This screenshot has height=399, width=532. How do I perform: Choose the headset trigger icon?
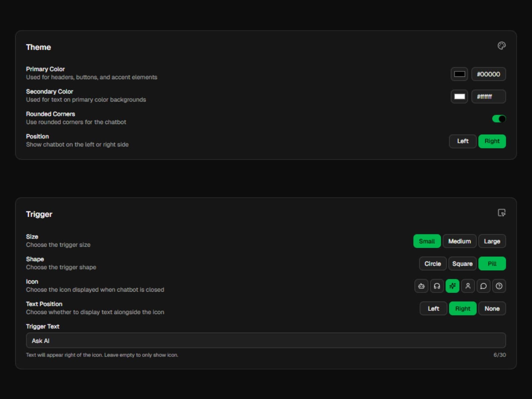pos(437,286)
